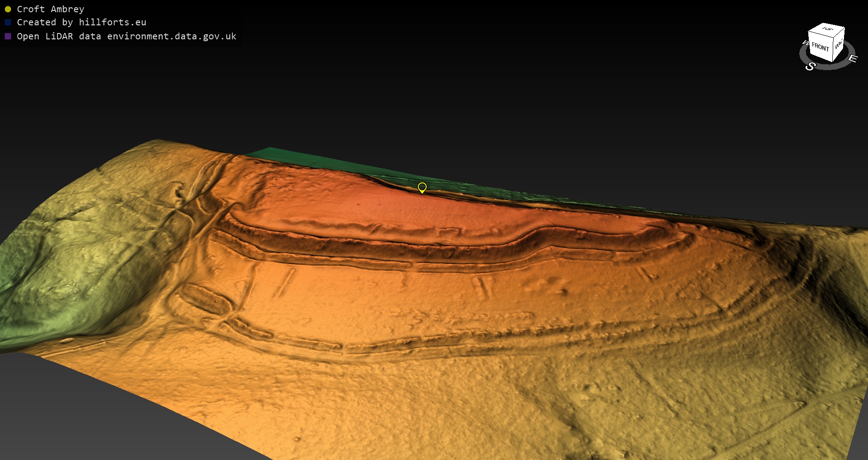Image resolution: width=868 pixels, height=460 pixels.
Task: Open the LiDAR data environment.data.gov.uk link
Action: point(127,36)
